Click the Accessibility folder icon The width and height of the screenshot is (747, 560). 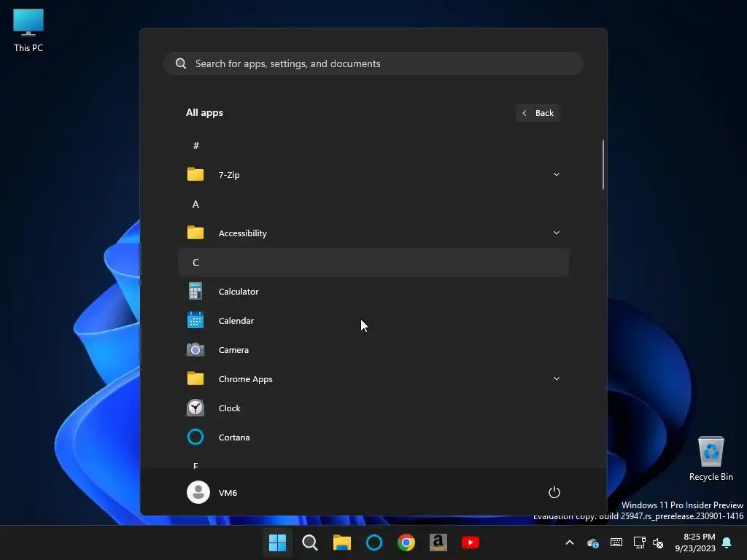[196, 233]
